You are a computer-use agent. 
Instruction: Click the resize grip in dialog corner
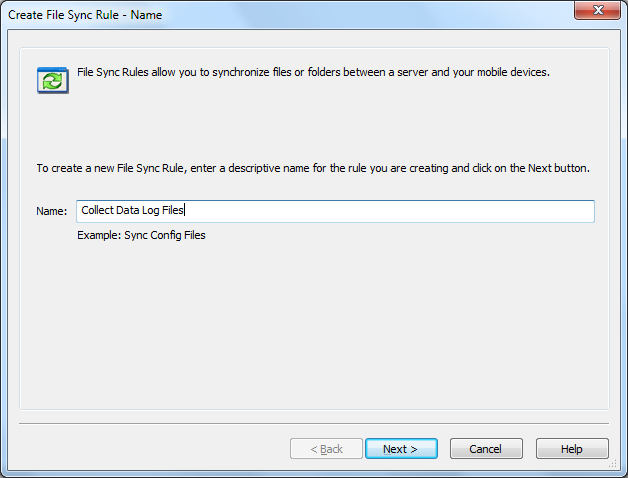(x=612, y=464)
